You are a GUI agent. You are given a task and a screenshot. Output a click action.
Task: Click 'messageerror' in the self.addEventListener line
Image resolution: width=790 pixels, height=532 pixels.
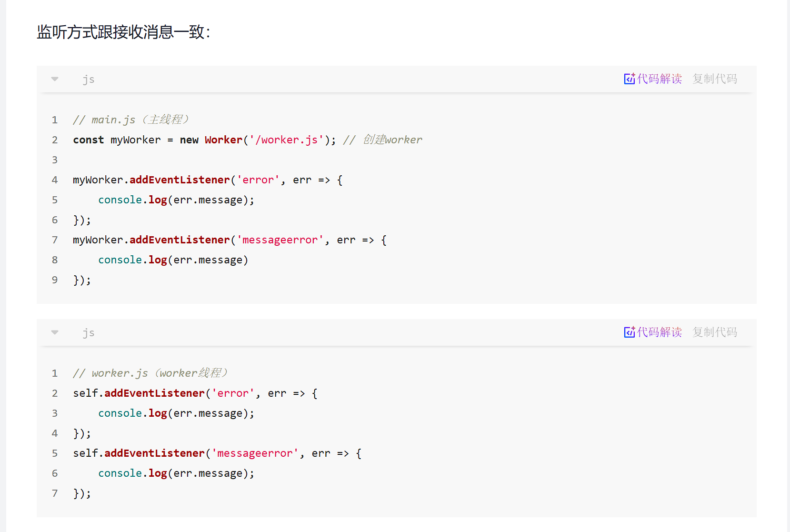click(255, 453)
